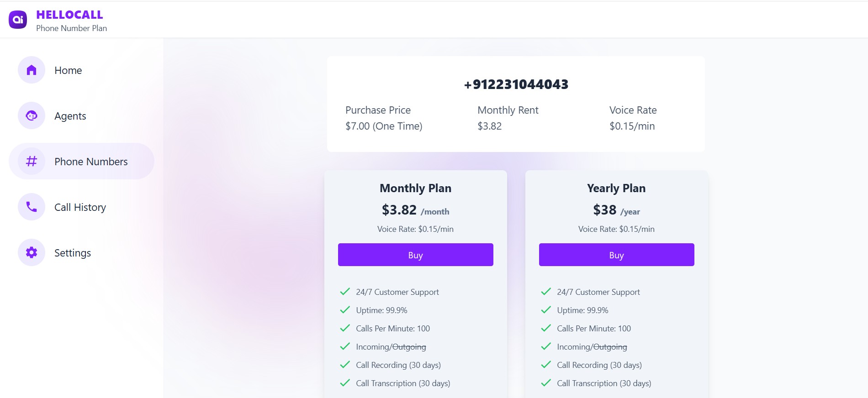The height and width of the screenshot is (398, 868).
Task: Select the phone number +912231044043
Action: pyautogui.click(x=515, y=84)
